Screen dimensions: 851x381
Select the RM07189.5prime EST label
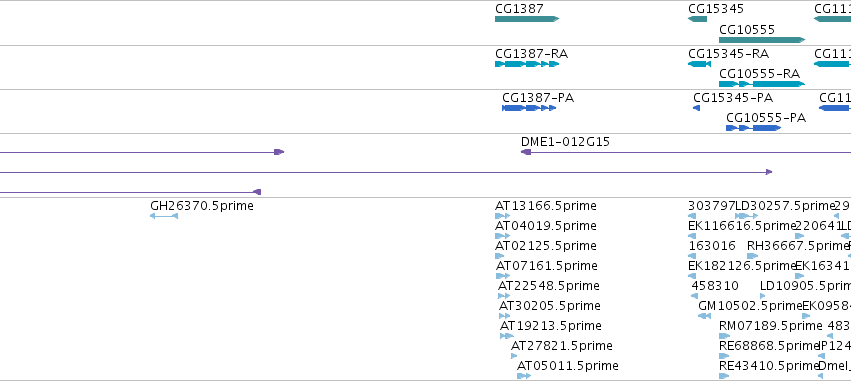click(771, 326)
